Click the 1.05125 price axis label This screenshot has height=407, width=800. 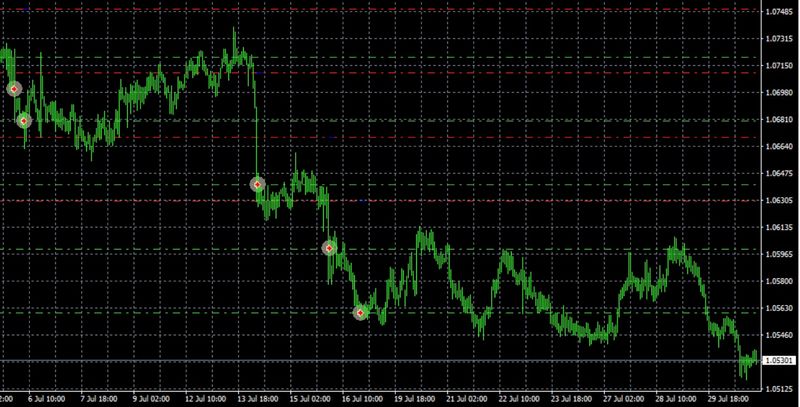[x=779, y=389]
